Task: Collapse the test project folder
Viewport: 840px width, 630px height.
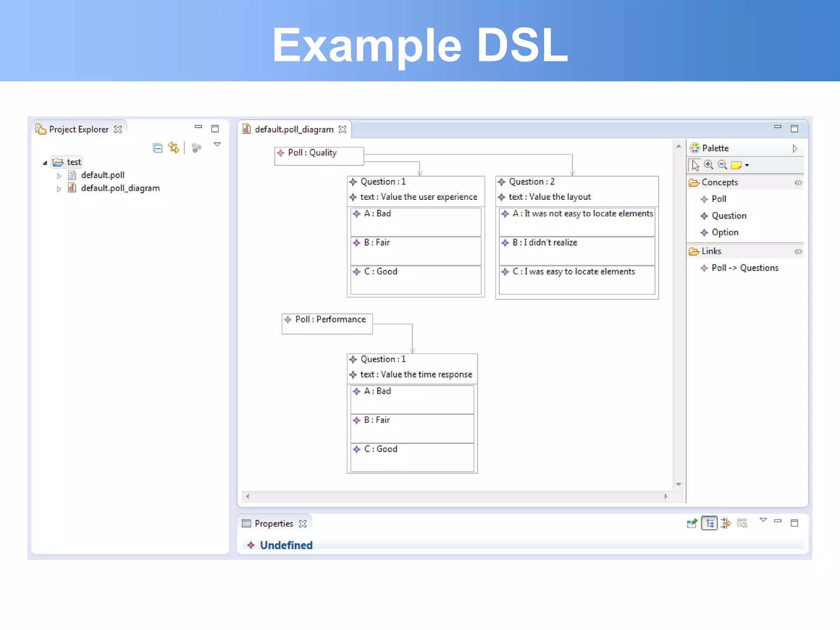Action: (x=45, y=163)
